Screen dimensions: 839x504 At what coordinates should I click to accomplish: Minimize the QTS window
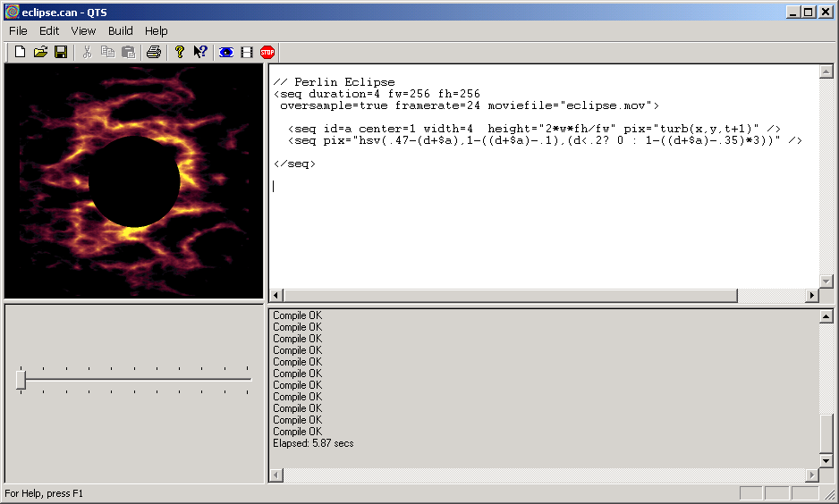click(793, 12)
